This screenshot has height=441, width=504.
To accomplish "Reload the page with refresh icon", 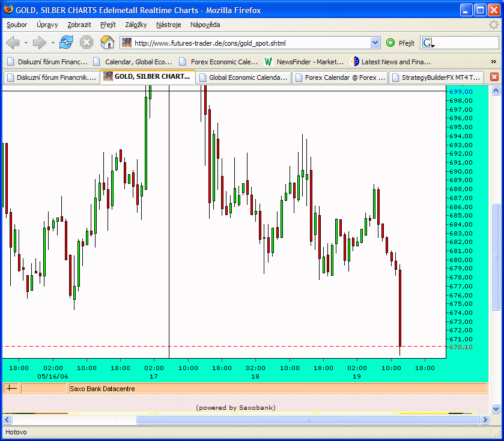I will (x=66, y=43).
